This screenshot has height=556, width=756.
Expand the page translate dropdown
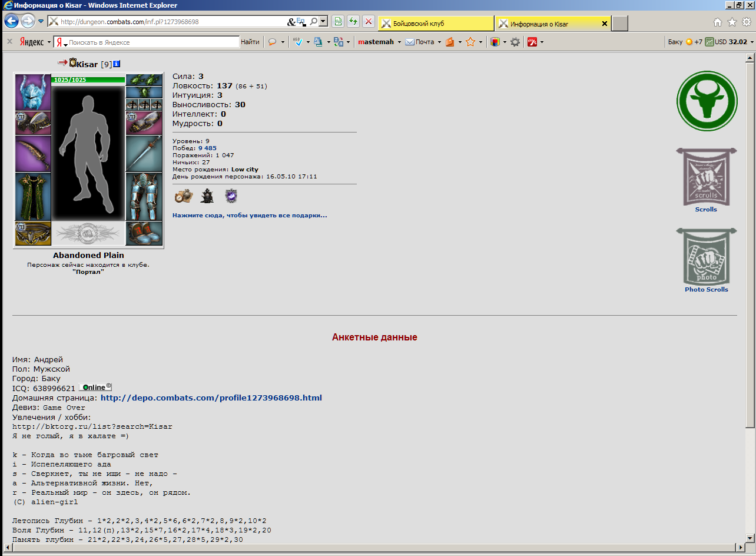(x=349, y=42)
